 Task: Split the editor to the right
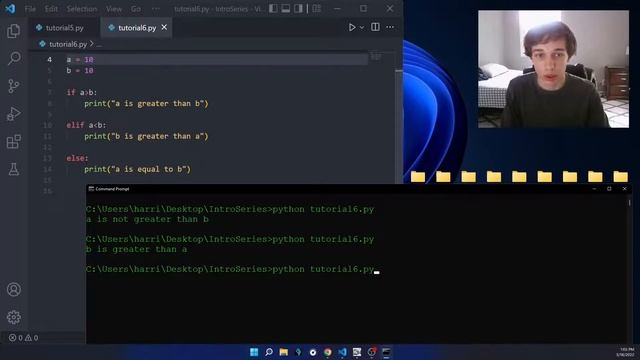click(x=375, y=27)
